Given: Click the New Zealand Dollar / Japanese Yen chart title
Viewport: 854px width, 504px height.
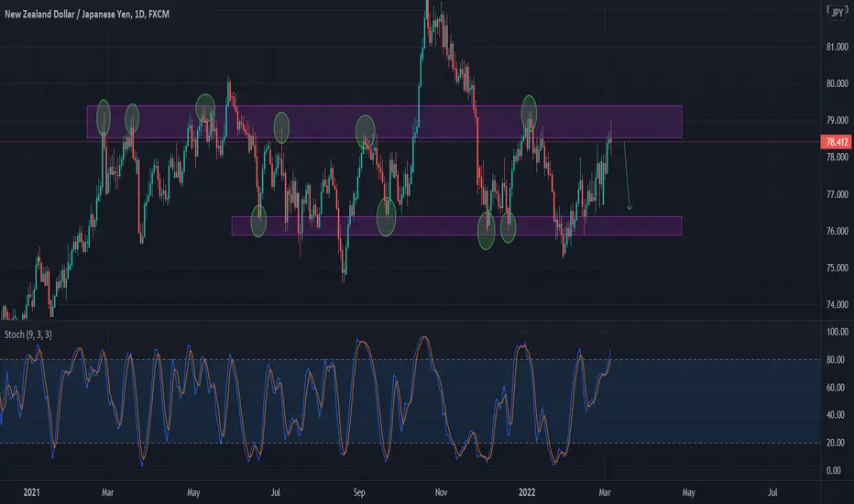Looking at the screenshot, I should (87, 14).
